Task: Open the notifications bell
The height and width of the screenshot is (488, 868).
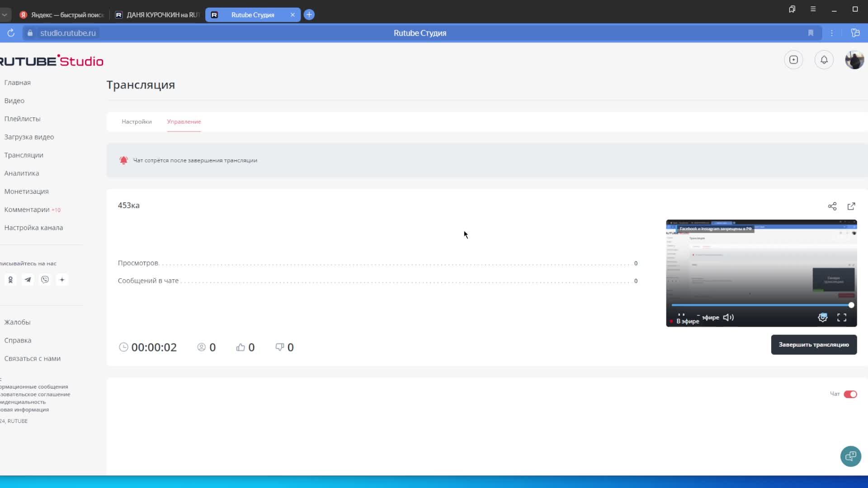Action: pos(824,60)
